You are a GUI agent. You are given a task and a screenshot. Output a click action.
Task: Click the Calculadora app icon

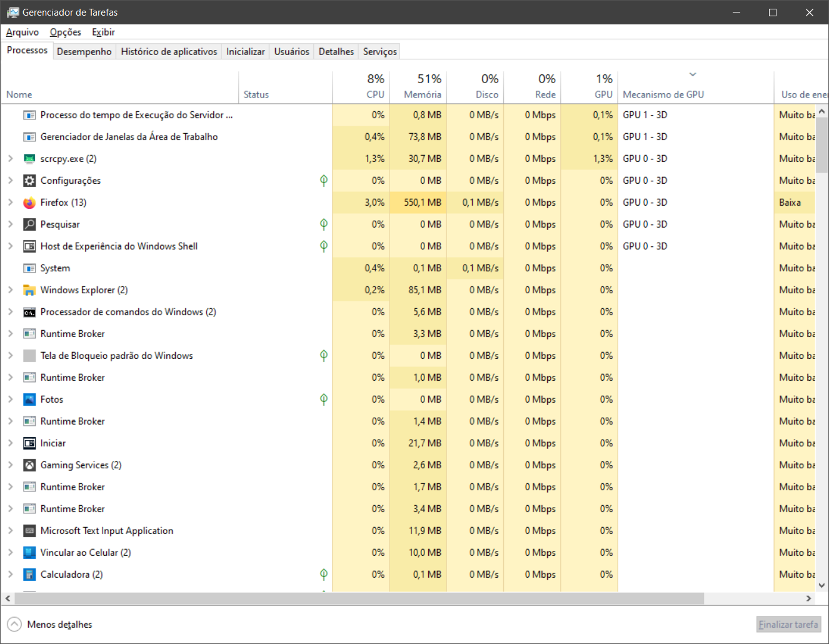tap(29, 575)
